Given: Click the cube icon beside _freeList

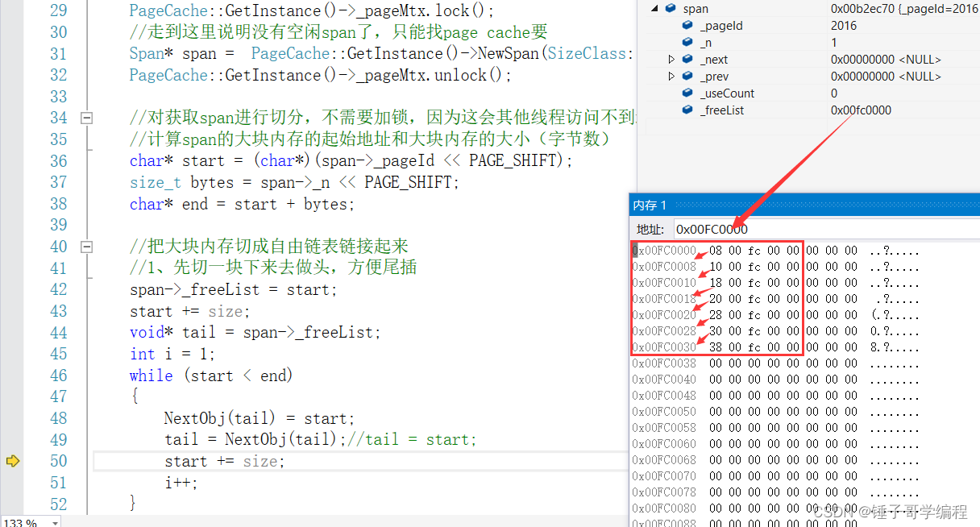Looking at the screenshot, I should (x=687, y=110).
